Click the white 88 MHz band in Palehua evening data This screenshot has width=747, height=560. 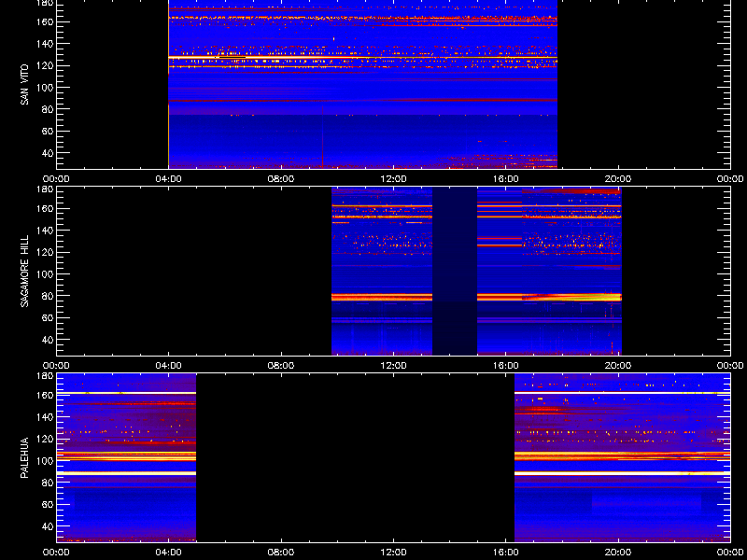pos(622,473)
